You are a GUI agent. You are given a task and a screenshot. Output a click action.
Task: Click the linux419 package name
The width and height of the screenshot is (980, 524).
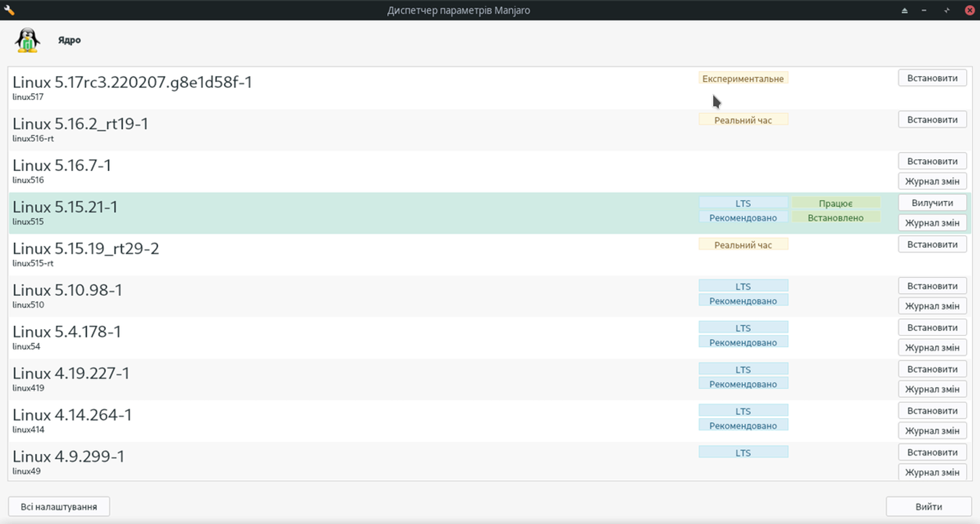point(28,388)
